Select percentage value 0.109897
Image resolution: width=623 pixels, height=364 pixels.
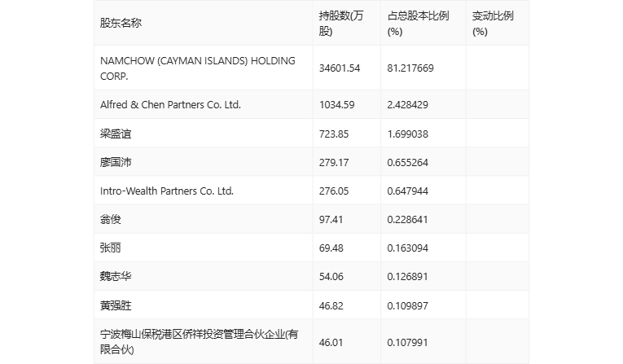click(x=408, y=306)
